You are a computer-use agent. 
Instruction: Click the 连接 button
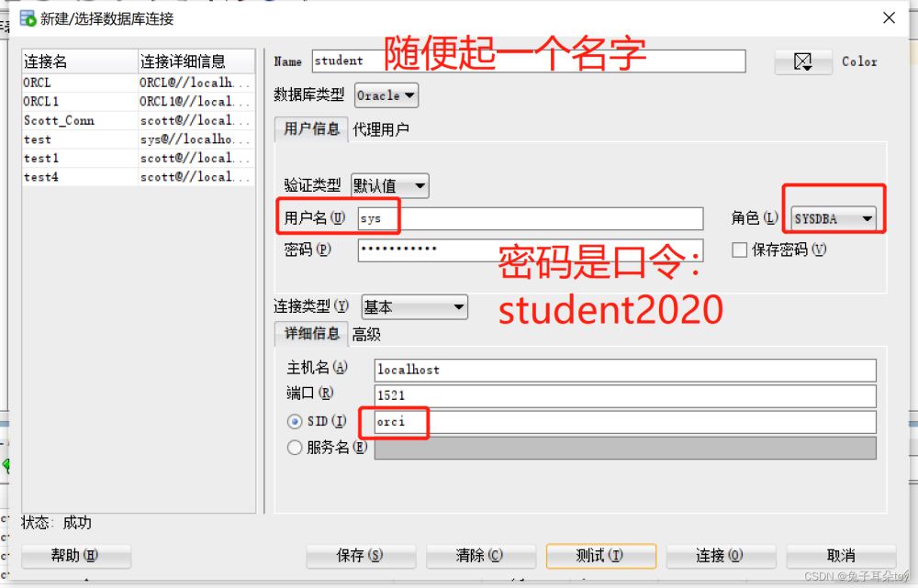(x=721, y=555)
